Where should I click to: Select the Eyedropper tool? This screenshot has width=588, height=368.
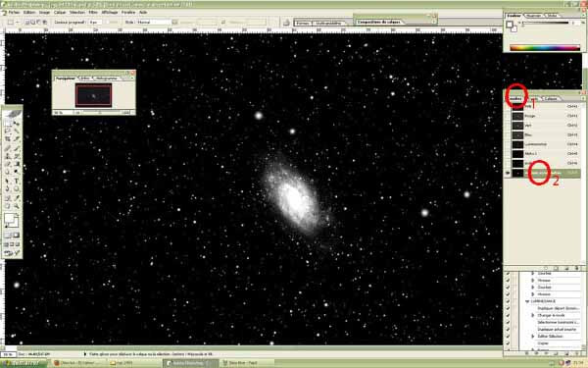tap(16, 198)
